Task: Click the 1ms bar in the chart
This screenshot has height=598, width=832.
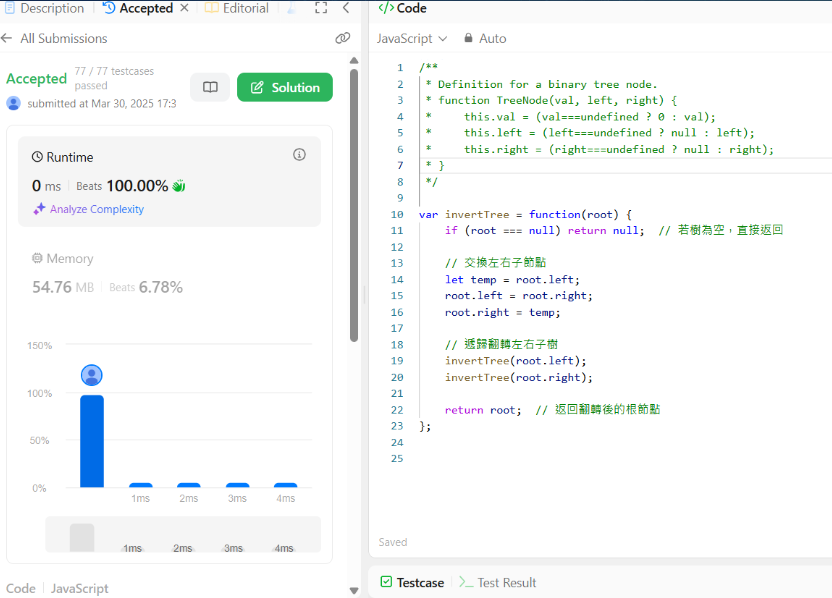Action: (x=141, y=485)
